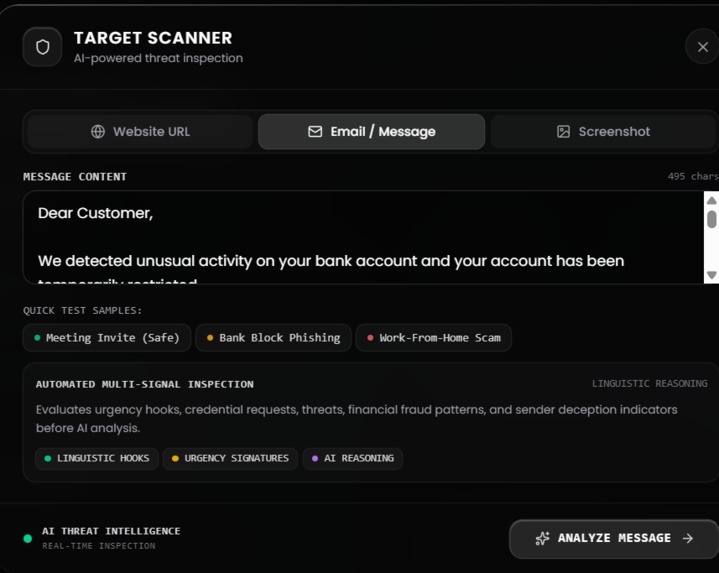
Task: Load the Work-From-Home Scam sample
Action: click(x=434, y=338)
